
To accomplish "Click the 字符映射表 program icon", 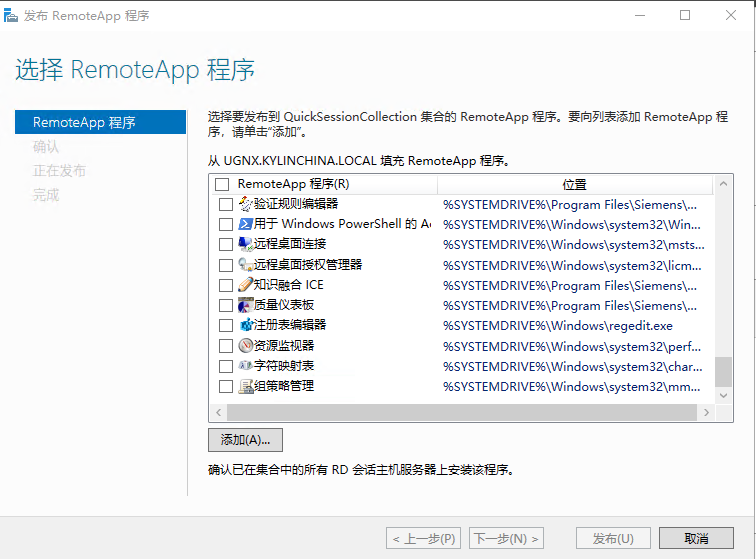I will point(245,366).
